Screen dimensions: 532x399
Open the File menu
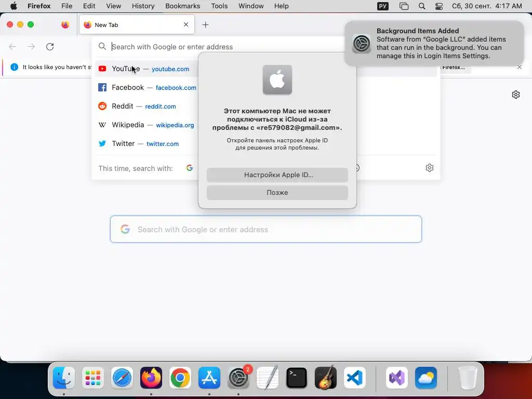point(67,6)
